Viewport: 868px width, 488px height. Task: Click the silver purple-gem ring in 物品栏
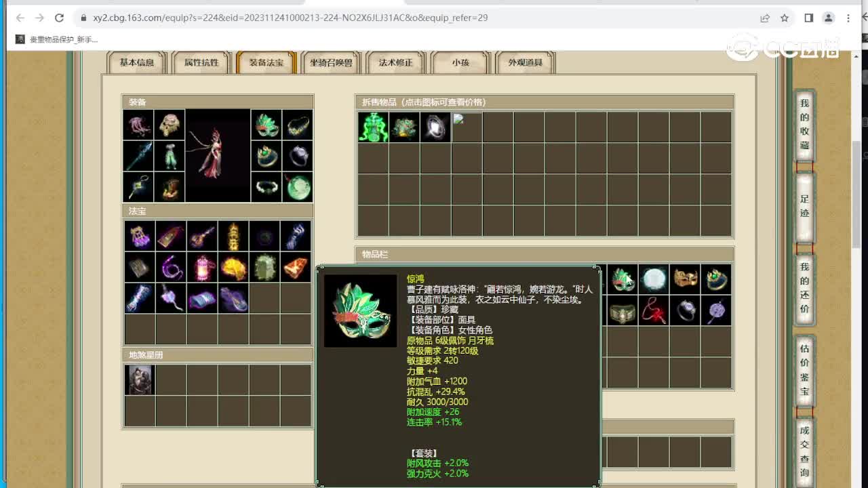click(685, 310)
